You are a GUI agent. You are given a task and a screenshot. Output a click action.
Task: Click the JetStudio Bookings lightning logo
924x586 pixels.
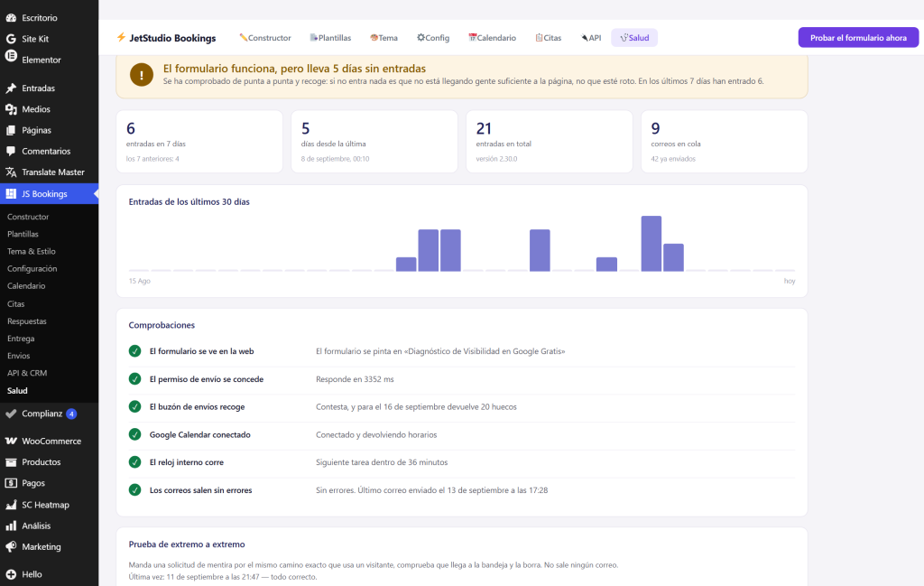[121, 37]
